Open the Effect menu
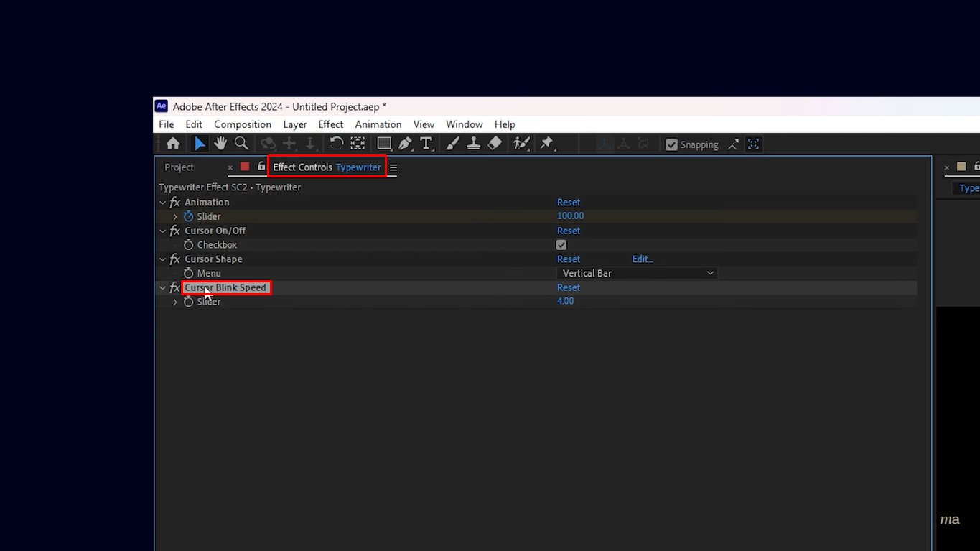Image resolution: width=980 pixels, height=551 pixels. [x=330, y=124]
